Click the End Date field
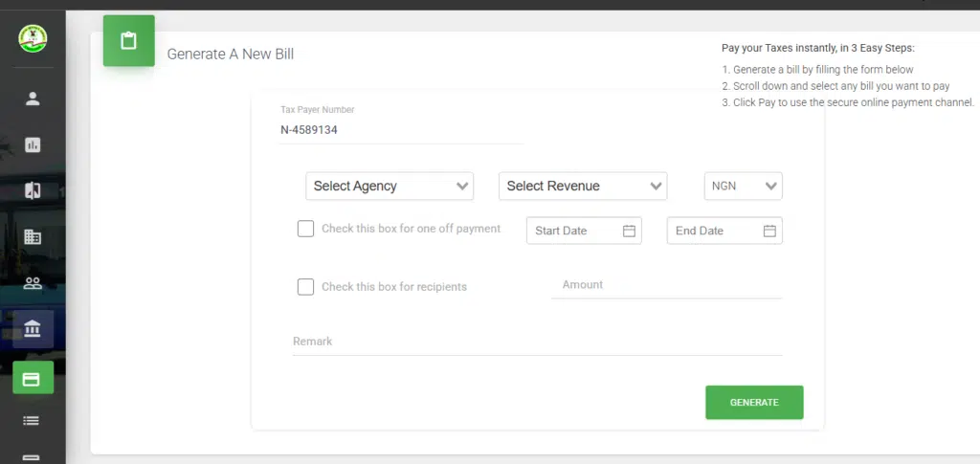Screen dimensions: 980x464 [x=724, y=232]
